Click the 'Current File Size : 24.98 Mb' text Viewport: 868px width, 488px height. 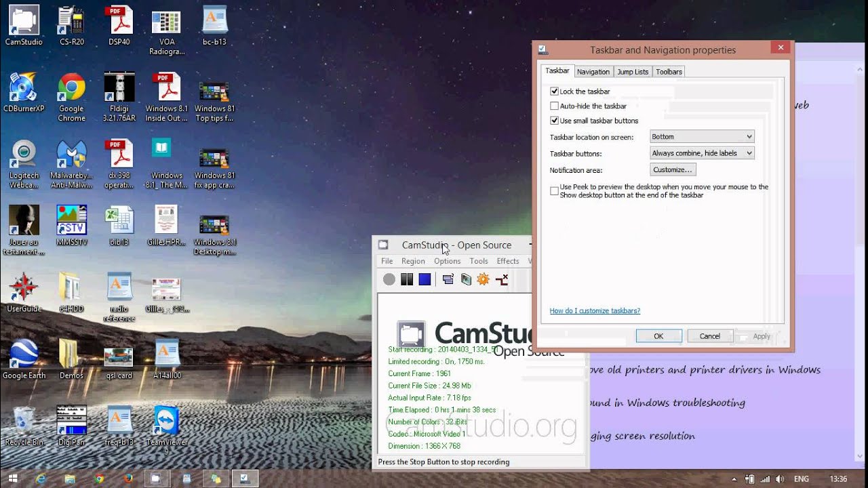[x=429, y=386]
